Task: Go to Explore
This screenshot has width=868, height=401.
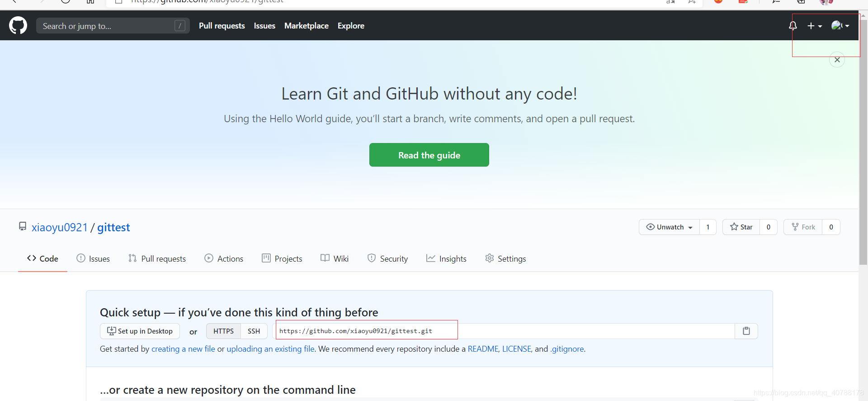Action: tap(351, 26)
